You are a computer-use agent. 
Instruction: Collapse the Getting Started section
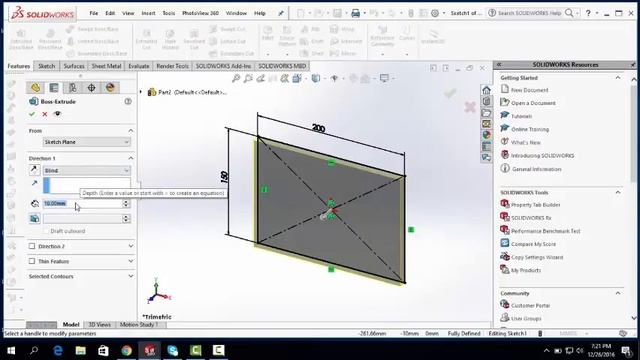point(618,78)
